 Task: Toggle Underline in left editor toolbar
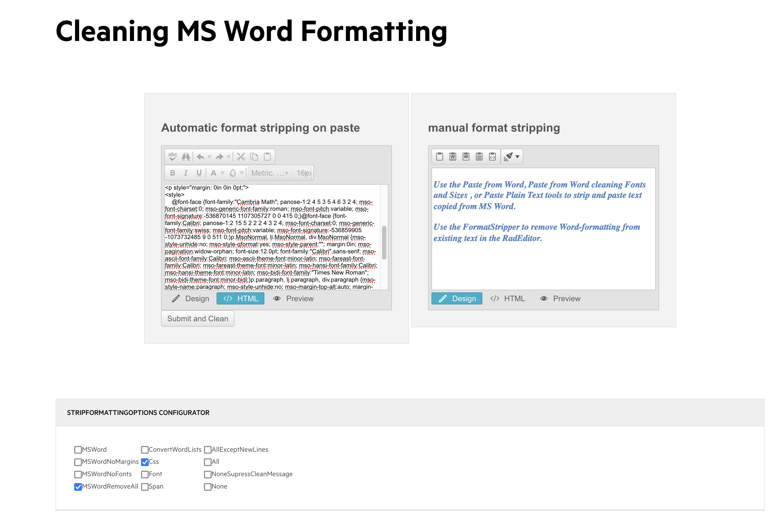point(199,173)
